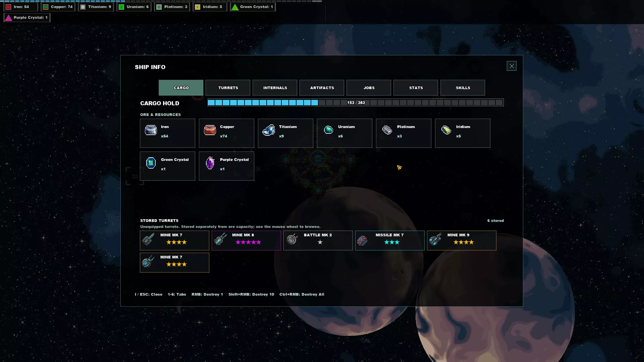The height and width of the screenshot is (362, 644).
Task: Click the Uranium: 6 counter in top bar
Action: 134,7
